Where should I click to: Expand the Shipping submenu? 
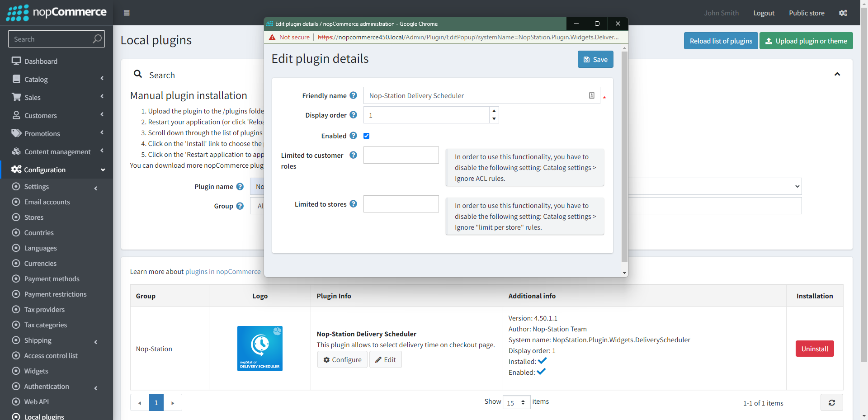pos(57,340)
